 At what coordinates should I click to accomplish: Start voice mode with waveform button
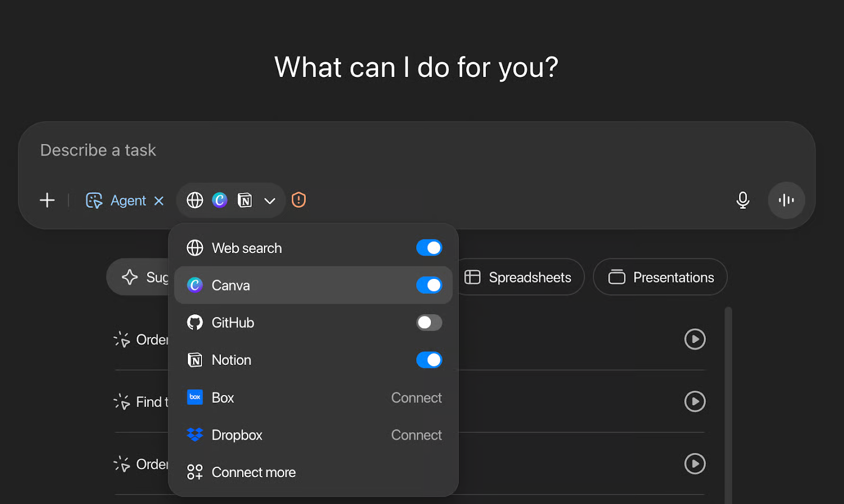click(786, 200)
